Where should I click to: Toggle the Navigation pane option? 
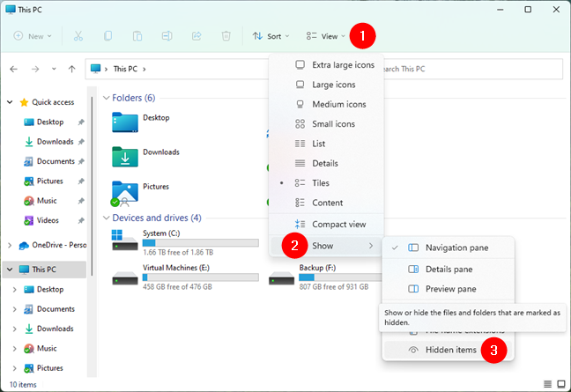449,248
